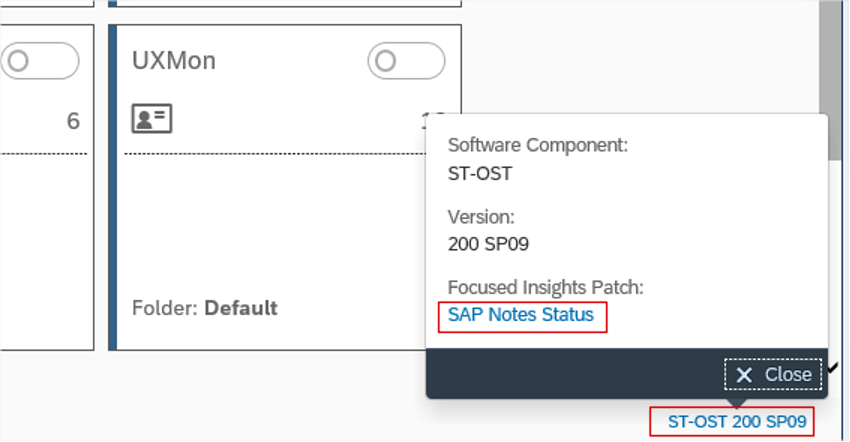This screenshot has height=442, width=850.
Task: Click the X icon inside Close button
Action: tap(744, 375)
